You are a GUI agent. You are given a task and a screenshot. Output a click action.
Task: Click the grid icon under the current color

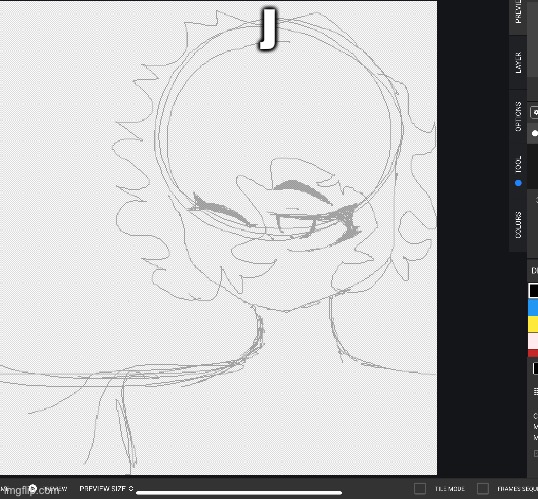click(536, 391)
